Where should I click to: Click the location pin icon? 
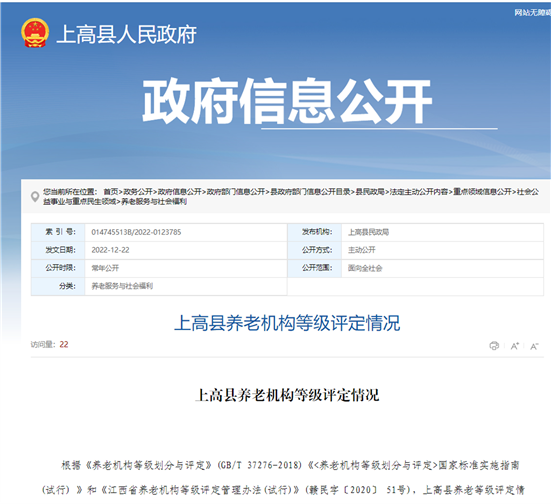(x=35, y=196)
